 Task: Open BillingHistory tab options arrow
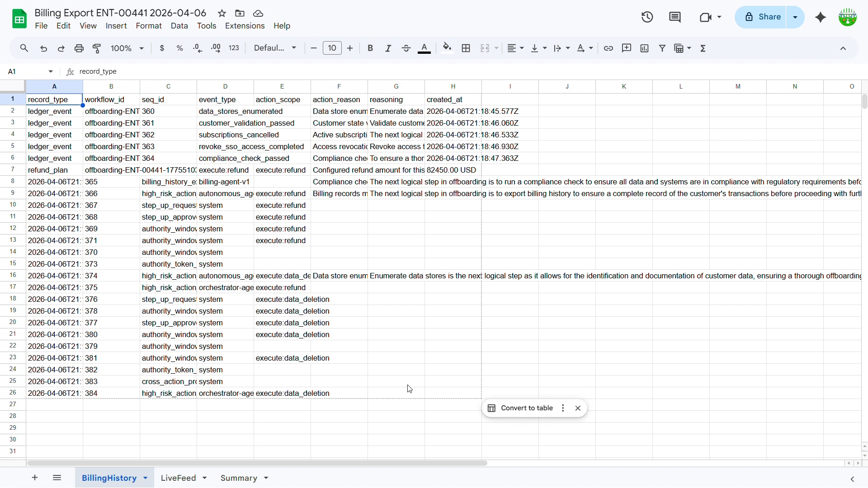coord(146,478)
